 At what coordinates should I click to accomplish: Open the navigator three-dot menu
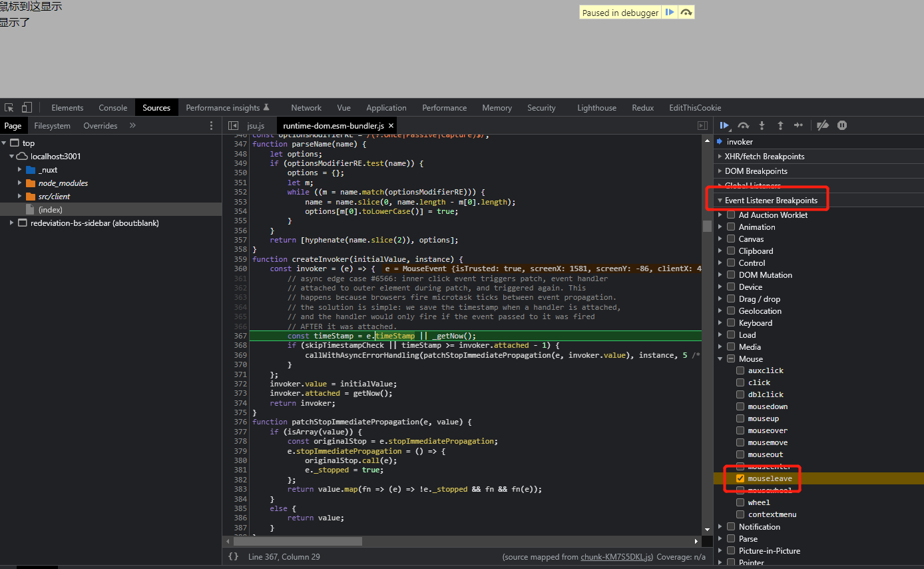point(212,125)
